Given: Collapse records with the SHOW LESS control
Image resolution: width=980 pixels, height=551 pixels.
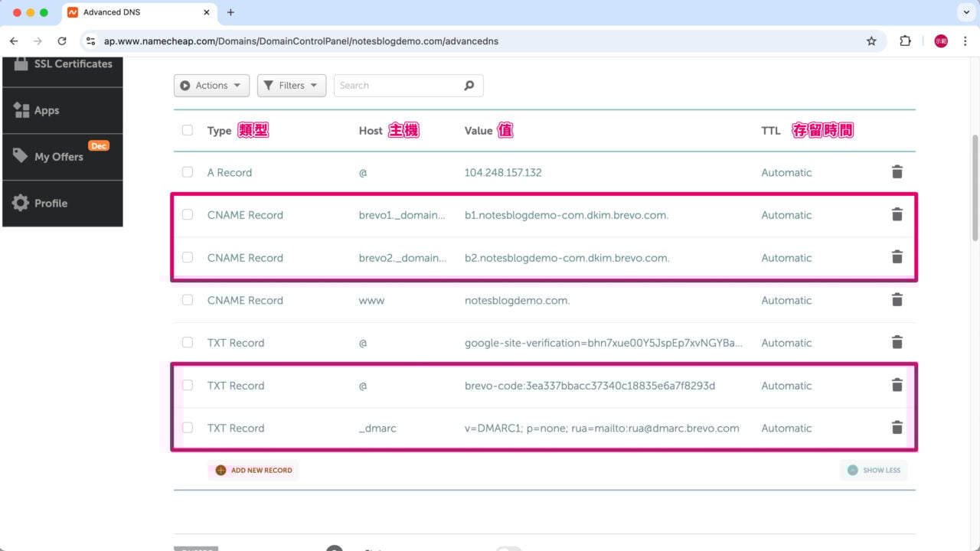Looking at the screenshot, I should coord(873,470).
